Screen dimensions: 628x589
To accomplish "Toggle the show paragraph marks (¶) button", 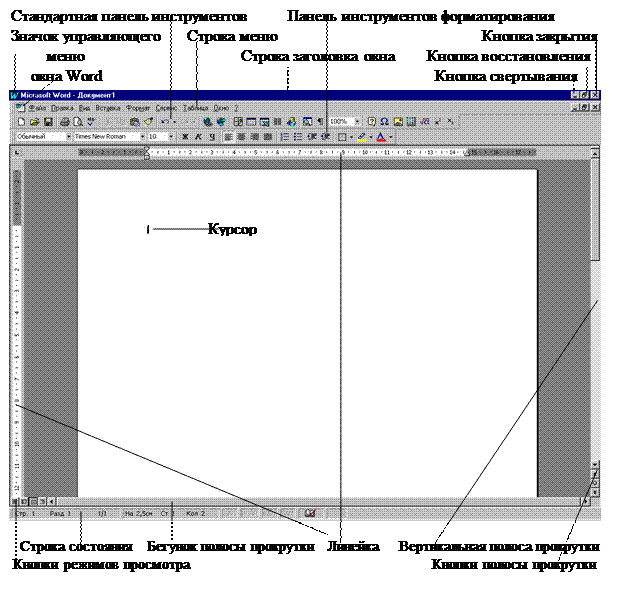I will (320, 121).
